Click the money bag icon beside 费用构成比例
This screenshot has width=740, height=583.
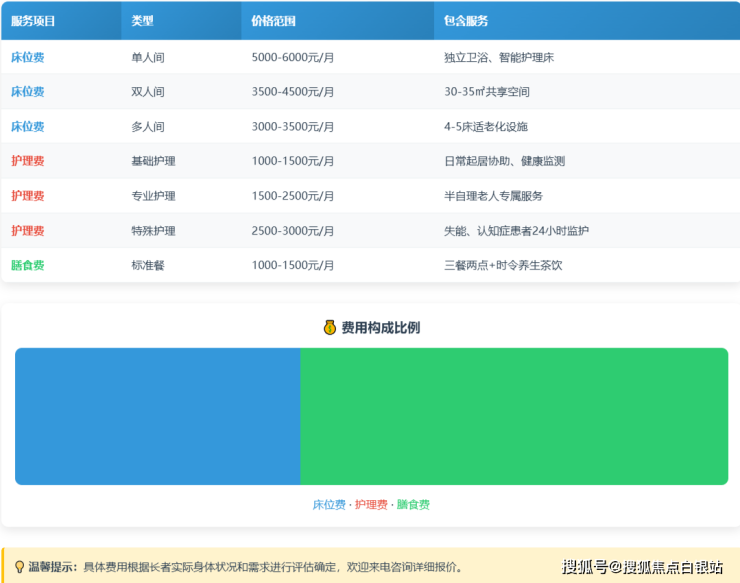pyautogui.click(x=330, y=327)
